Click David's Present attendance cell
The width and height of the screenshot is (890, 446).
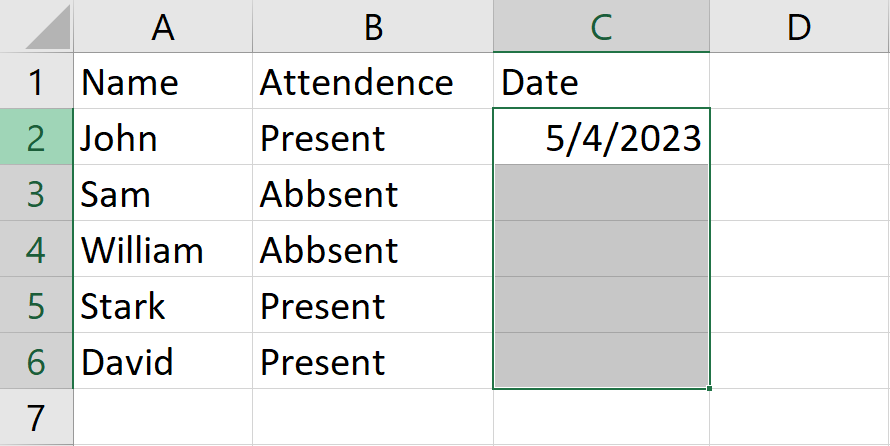[x=373, y=361]
